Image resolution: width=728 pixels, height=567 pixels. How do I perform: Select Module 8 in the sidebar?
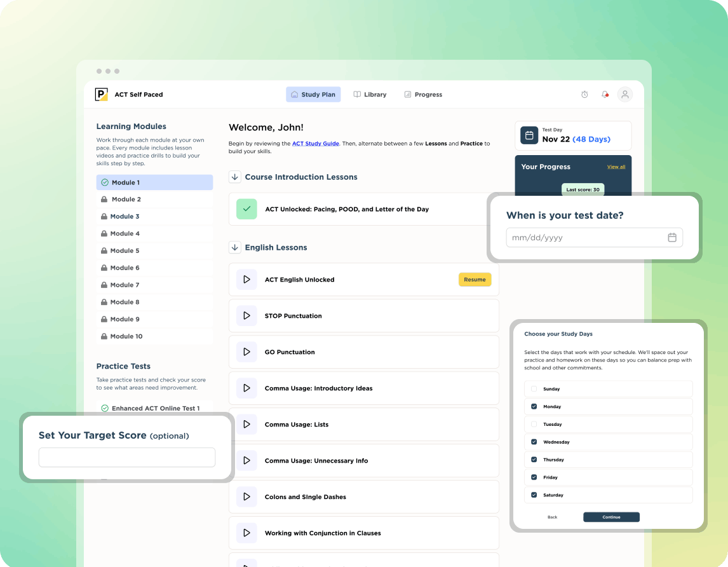154,302
